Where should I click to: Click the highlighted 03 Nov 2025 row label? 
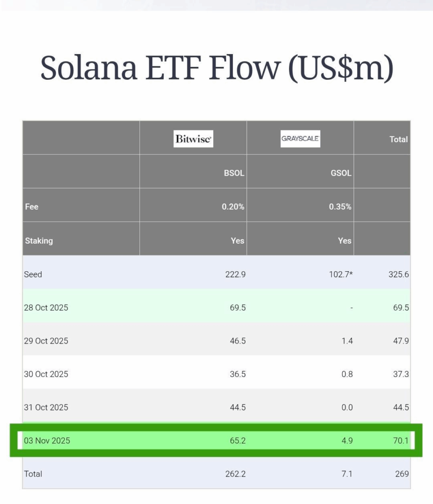(x=47, y=441)
